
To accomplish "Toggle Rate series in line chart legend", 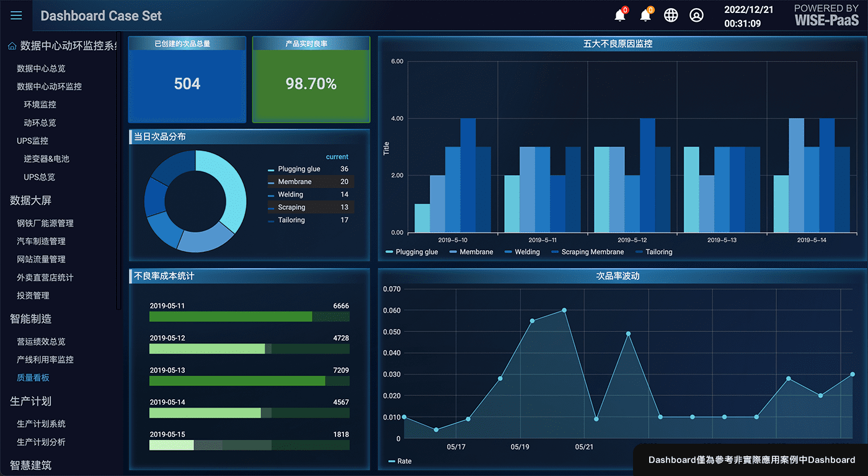I will [400, 461].
